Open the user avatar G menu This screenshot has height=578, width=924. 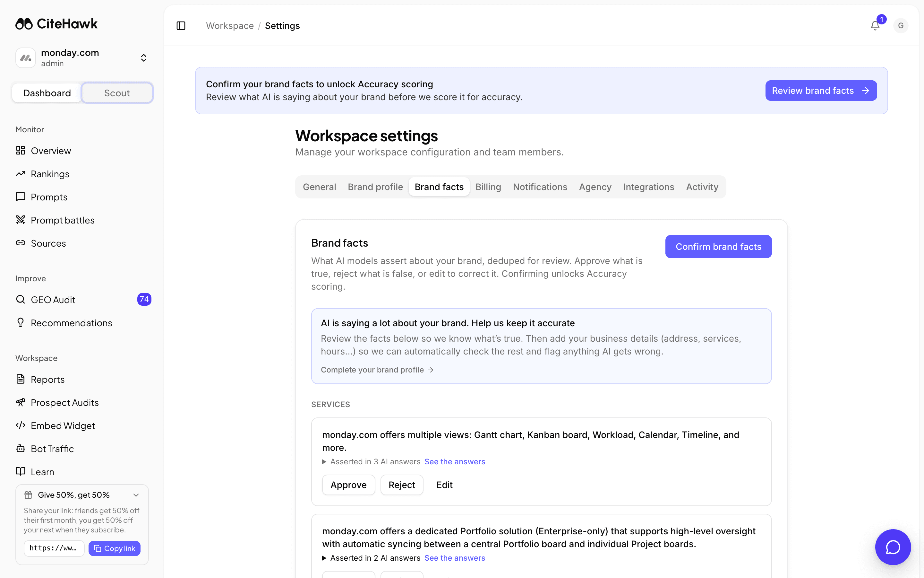[x=901, y=26]
